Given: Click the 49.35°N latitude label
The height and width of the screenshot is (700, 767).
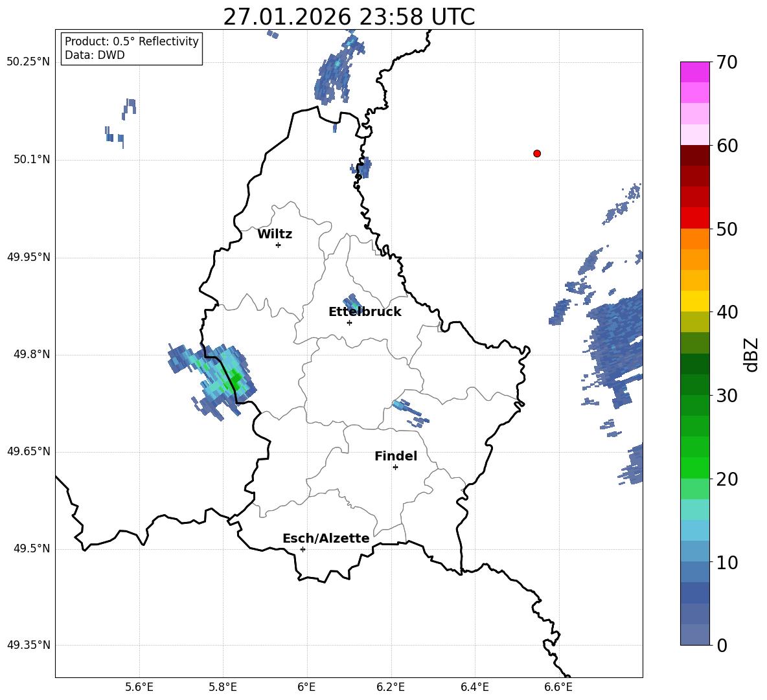Looking at the screenshot, I should [29, 645].
